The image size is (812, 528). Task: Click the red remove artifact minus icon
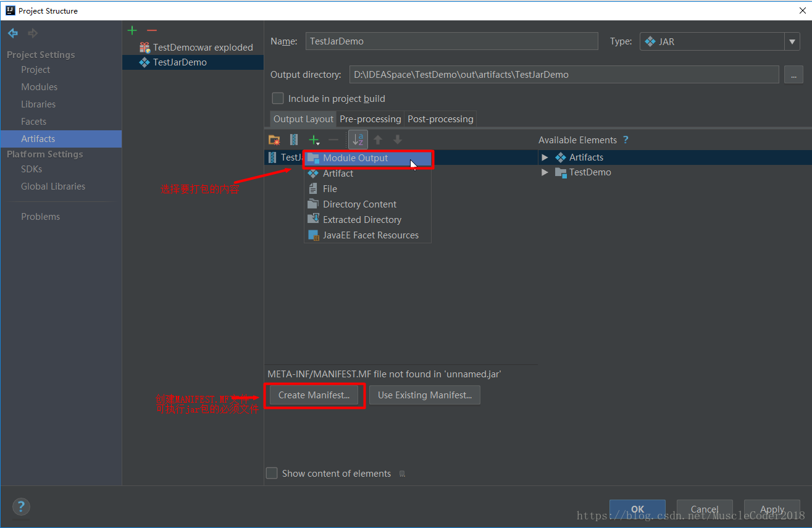coord(152,31)
